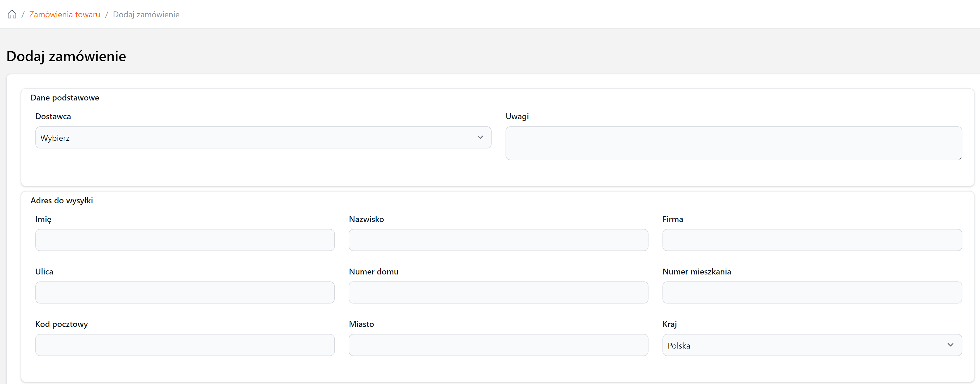Image resolution: width=980 pixels, height=384 pixels.
Task: Click the Numer mieszkania input
Action: point(812,292)
